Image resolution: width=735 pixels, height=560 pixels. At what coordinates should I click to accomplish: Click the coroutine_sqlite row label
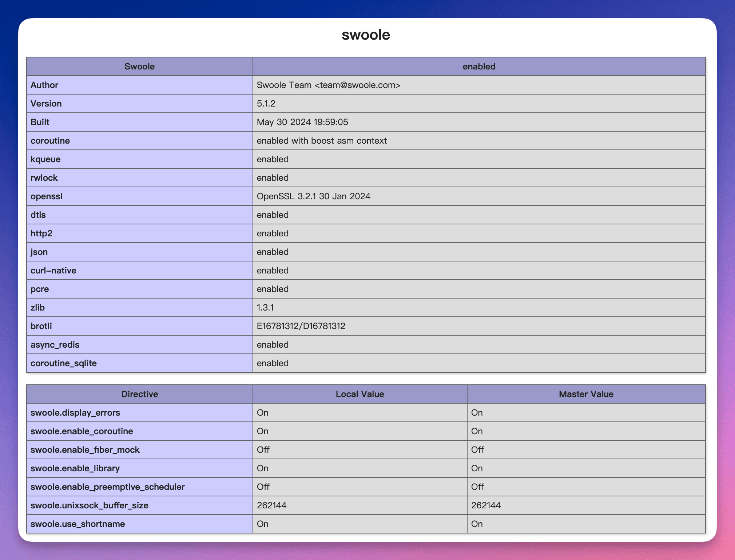(64, 363)
